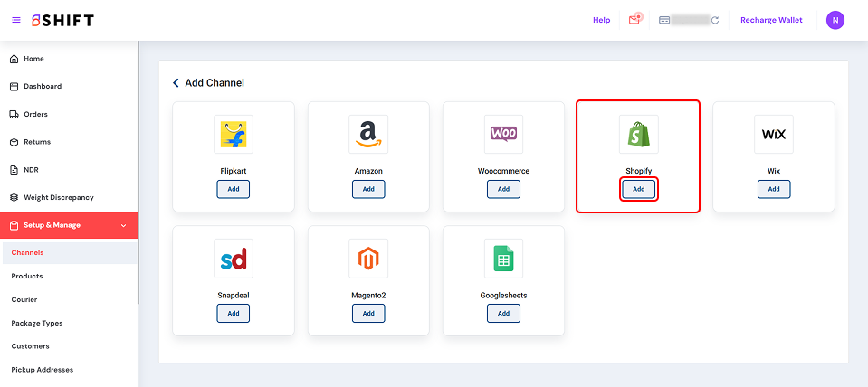Screen dimensions: 868x387
Task: Click the wallet balance refresh icon
Action: tap(715, 20)
